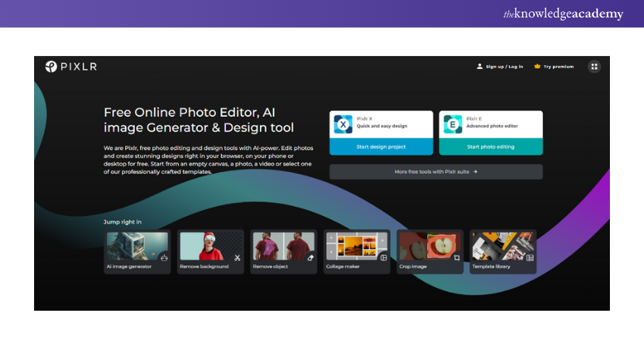This screenshot has width=644, height=341.
Task: Select the Try premium link
Action: click(x=554, y=67)
